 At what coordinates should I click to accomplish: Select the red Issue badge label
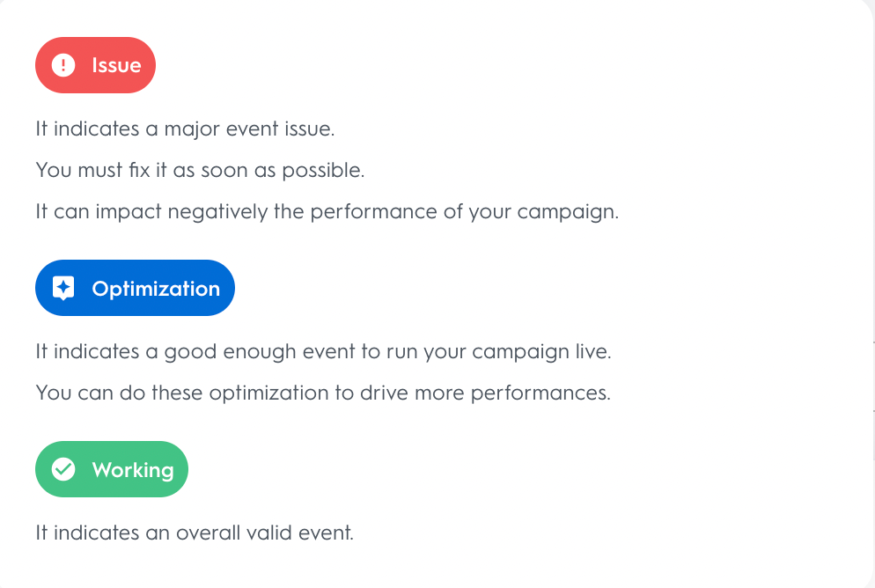tap(116, 65)
